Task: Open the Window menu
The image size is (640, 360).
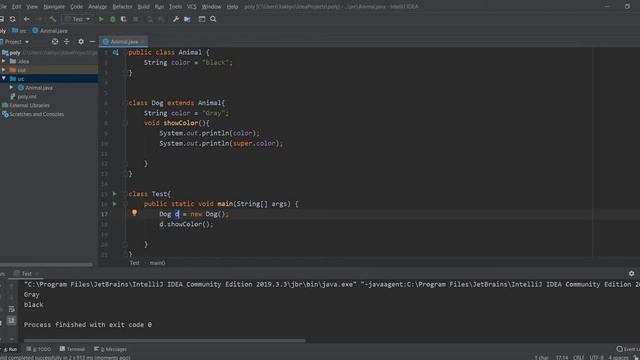Action: (211, 7)
